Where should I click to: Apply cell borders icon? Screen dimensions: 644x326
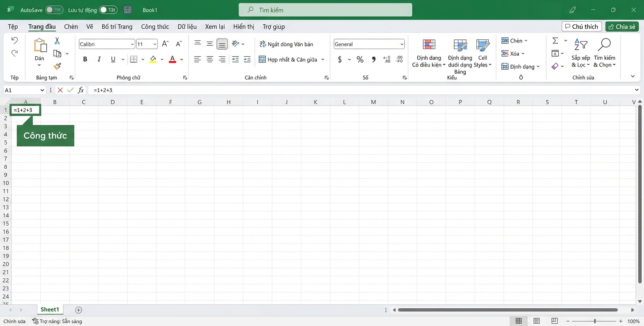tap(134, 59)
